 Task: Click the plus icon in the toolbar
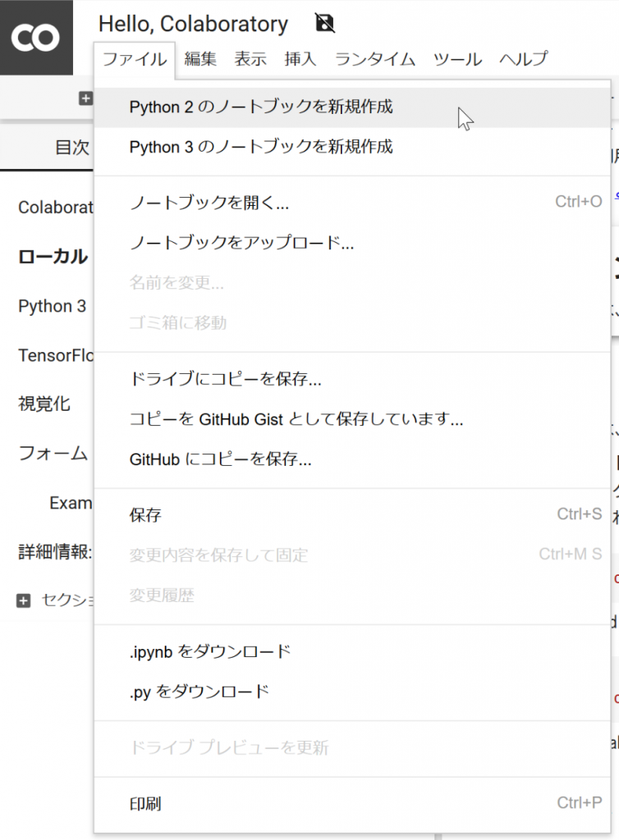[x=85, y=98]
